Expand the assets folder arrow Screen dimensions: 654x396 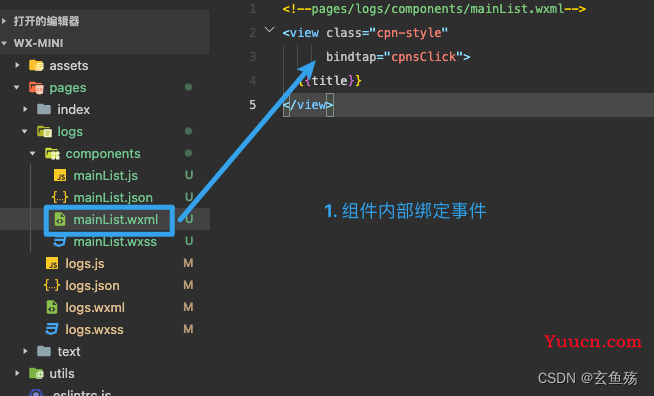(x=17, y=65)
